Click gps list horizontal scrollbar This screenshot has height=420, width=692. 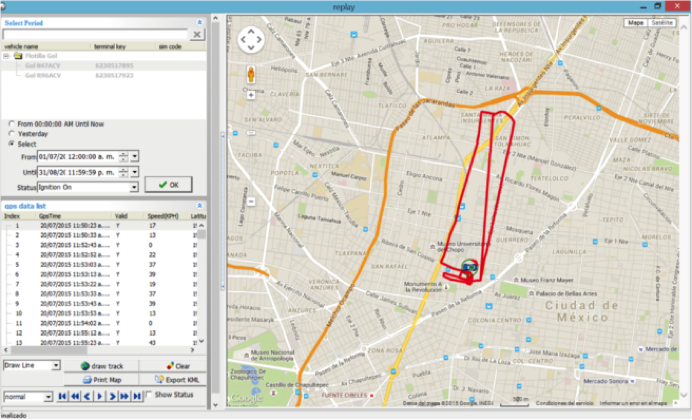coord(49,350)
